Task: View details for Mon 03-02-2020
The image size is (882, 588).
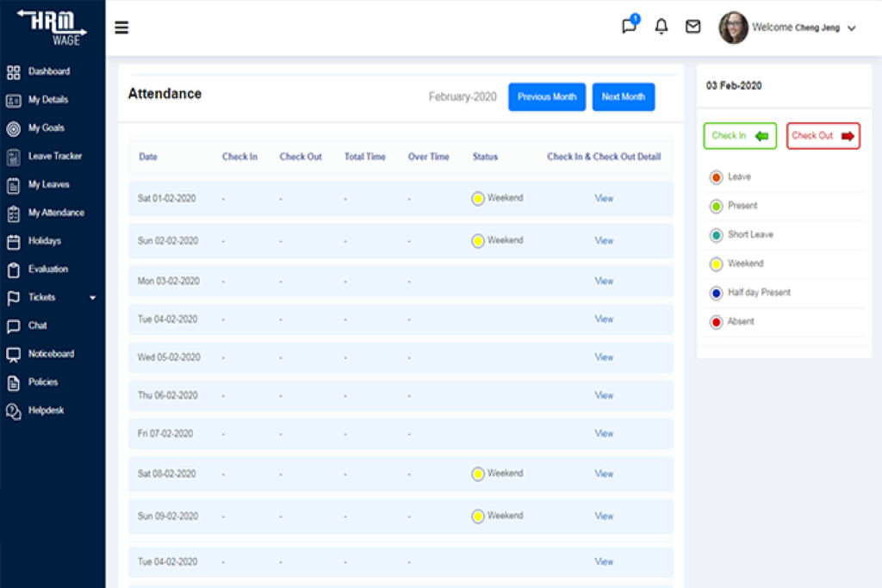Action: [604, 281]
